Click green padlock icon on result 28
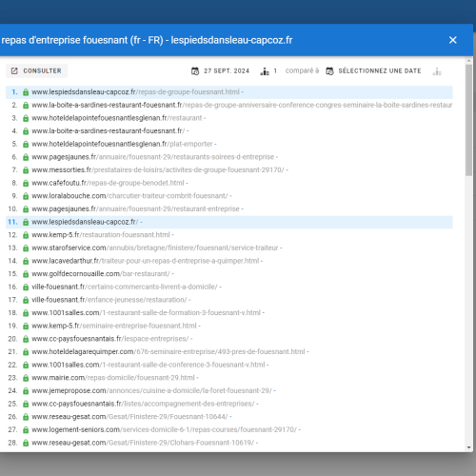Viewport: 476px width, 476px height. [26, 444]
